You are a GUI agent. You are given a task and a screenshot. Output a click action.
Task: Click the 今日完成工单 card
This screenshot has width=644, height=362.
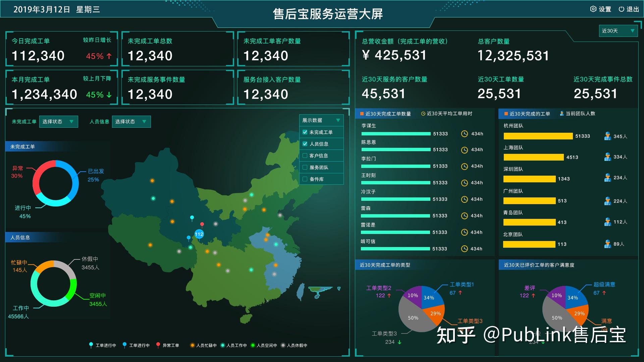tap(62, 49)
